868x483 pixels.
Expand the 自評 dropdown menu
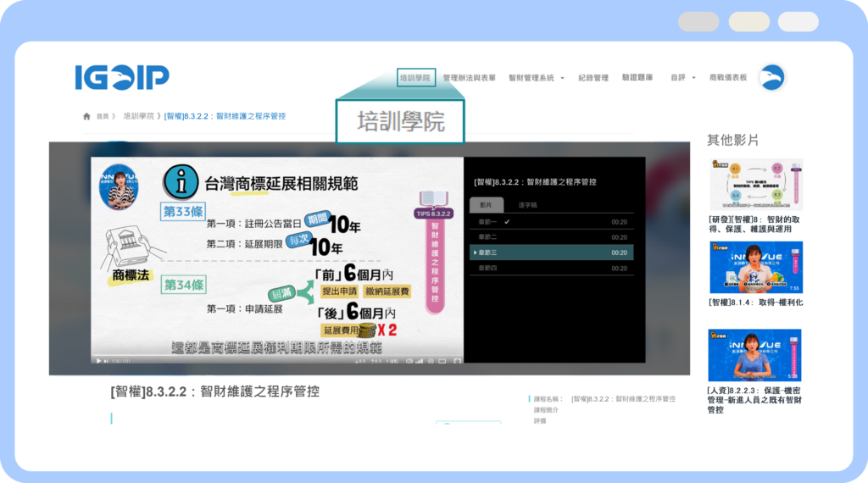click(x=682, y=77)
